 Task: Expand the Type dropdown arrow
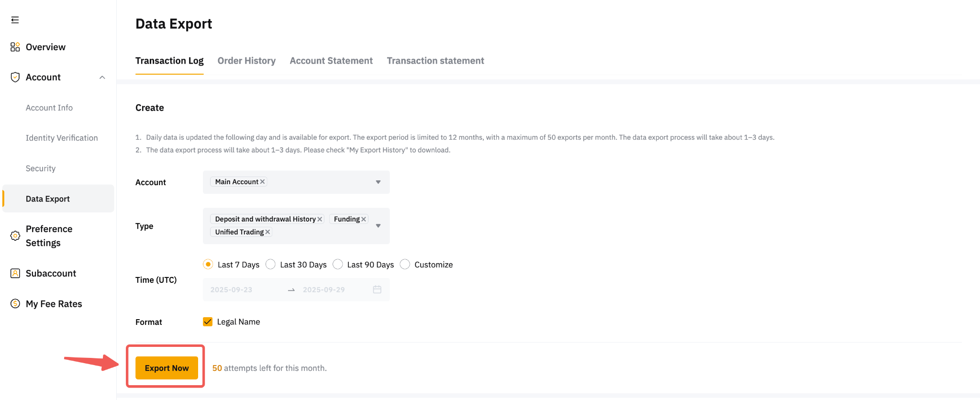378,226
